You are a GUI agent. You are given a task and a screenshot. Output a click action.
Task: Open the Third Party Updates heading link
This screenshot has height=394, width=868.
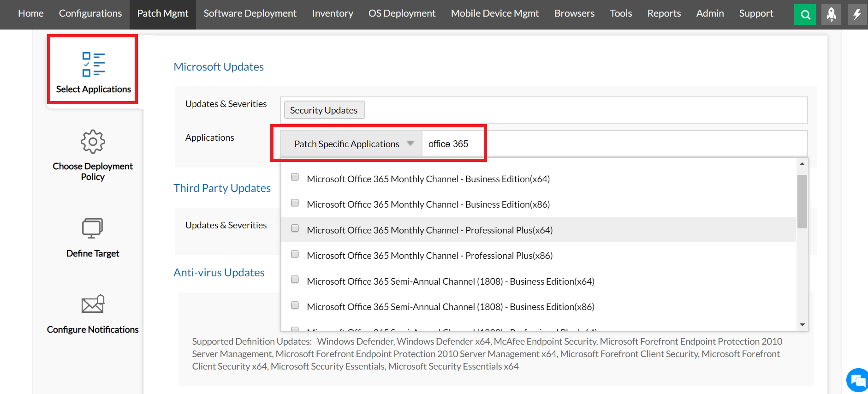[222, 188]
